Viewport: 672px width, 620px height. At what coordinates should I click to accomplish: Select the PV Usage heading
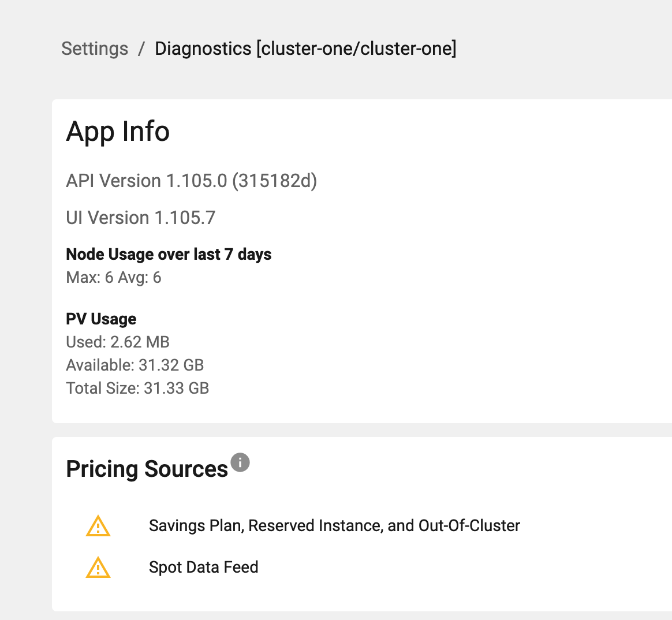click(101, 319)
